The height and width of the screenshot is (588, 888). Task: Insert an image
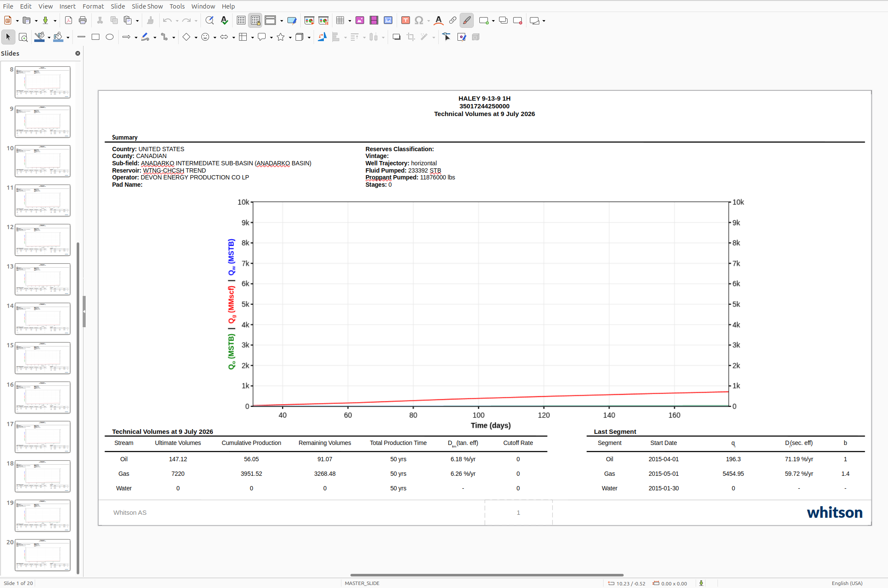tap(360, 21)
